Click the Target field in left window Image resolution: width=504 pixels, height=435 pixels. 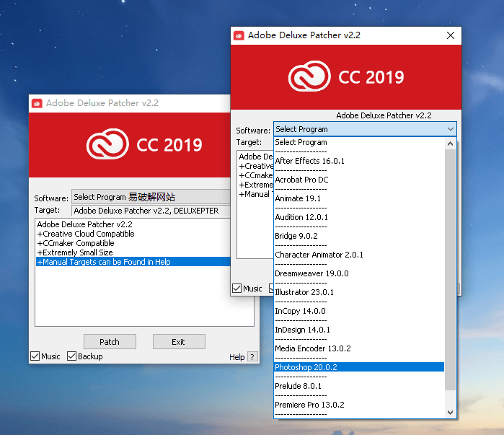pyautogui.click(x=151, y=211)
